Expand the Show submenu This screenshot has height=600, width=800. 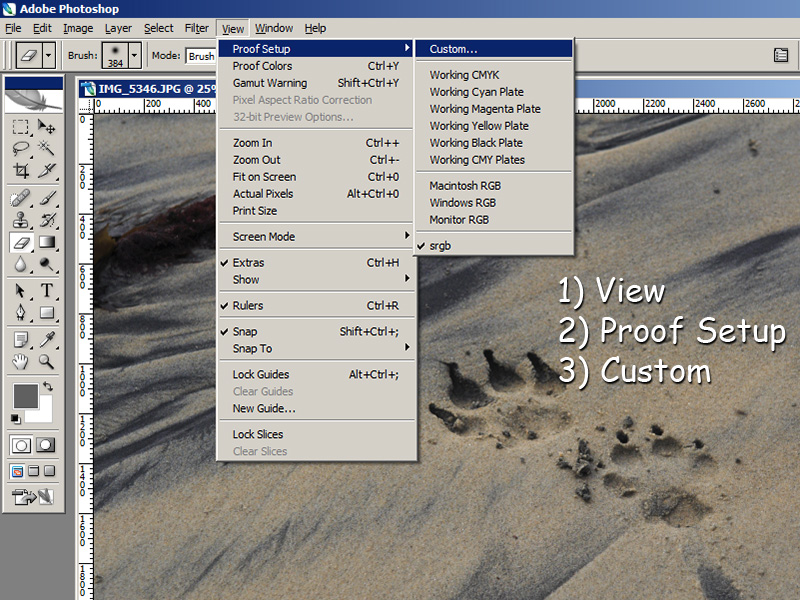pos(316,279)
